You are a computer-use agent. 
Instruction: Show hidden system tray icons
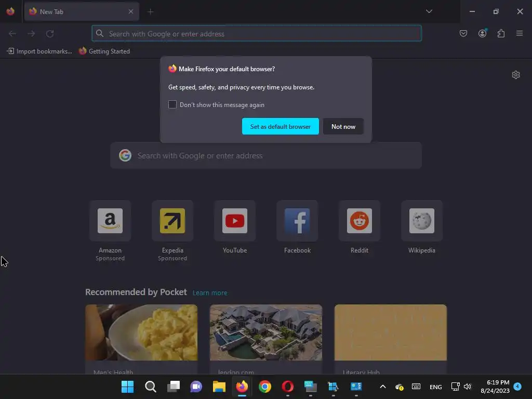pyautogui.click(x=383, y=387)
